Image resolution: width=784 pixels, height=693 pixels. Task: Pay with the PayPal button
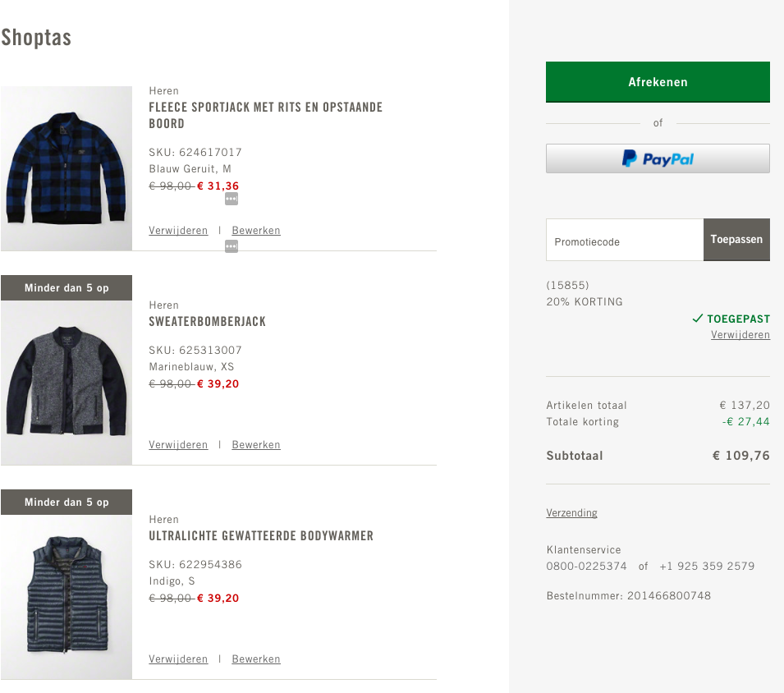(x=658, y=158)
